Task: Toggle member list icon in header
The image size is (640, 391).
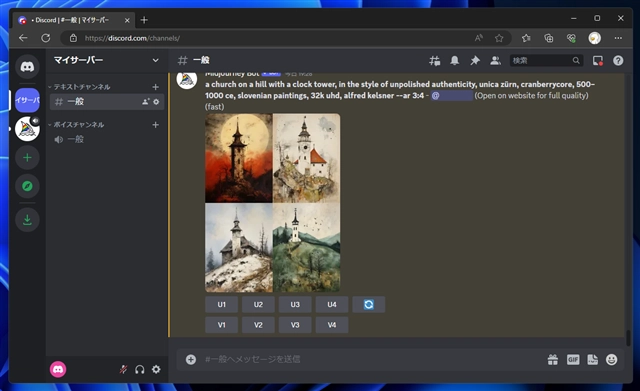Action: (495, 61)
